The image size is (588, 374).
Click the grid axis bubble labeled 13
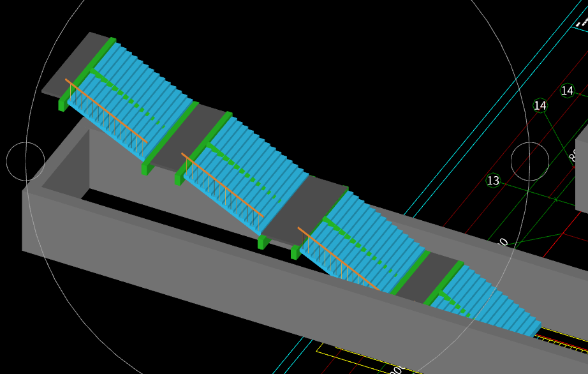coord(493,181)
